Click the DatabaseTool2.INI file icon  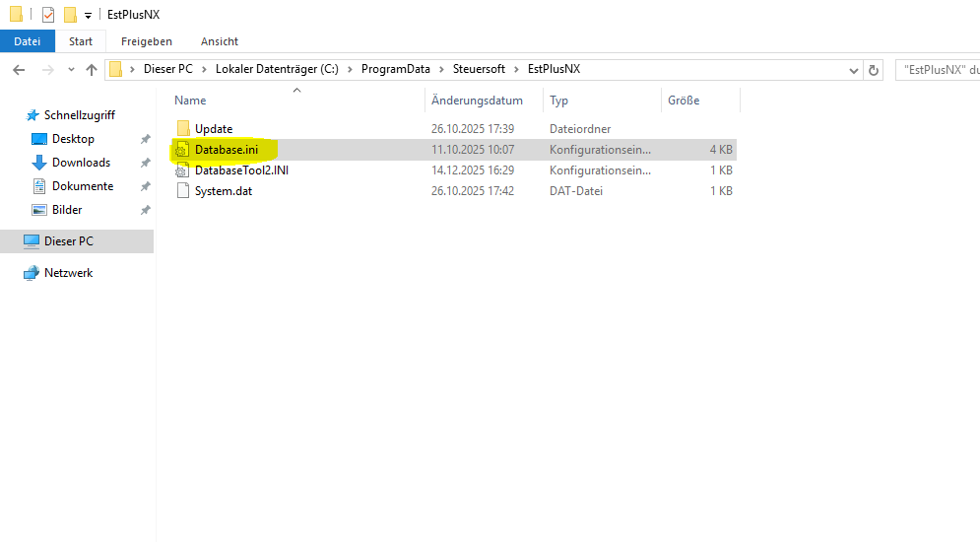click(182, 170)
